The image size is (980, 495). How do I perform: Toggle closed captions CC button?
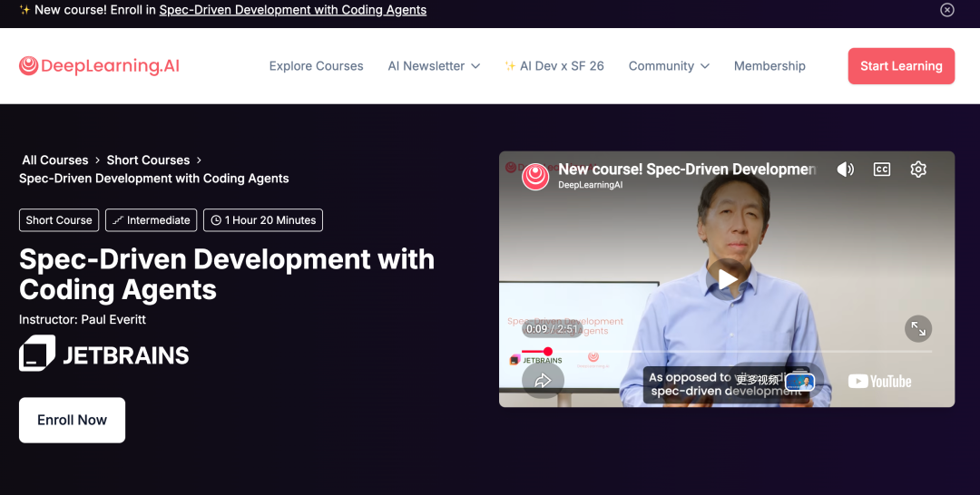[881, 170]
